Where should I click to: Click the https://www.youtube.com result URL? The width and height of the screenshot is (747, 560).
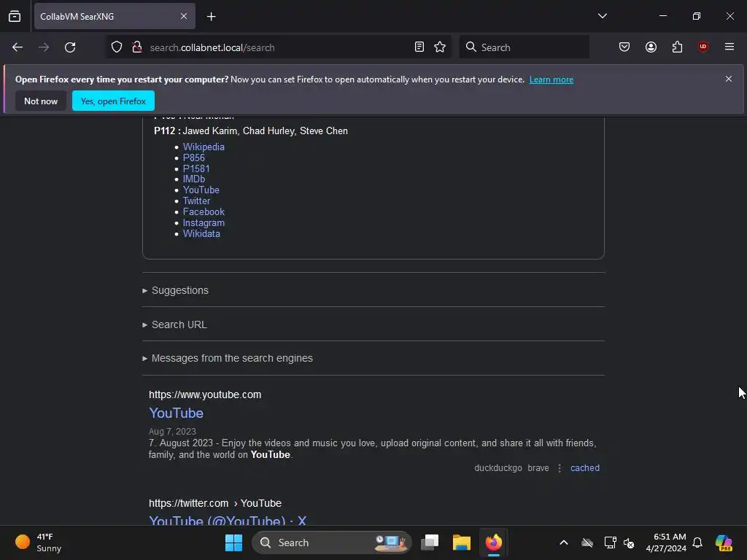(x=205, y=394)
